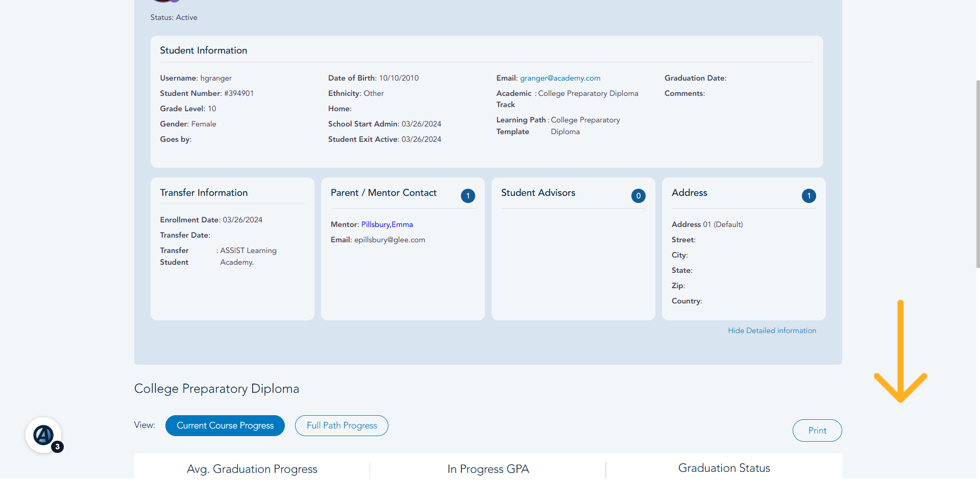Click the In Progress GPA heading
980x482 pixels.
coord(488,469)
